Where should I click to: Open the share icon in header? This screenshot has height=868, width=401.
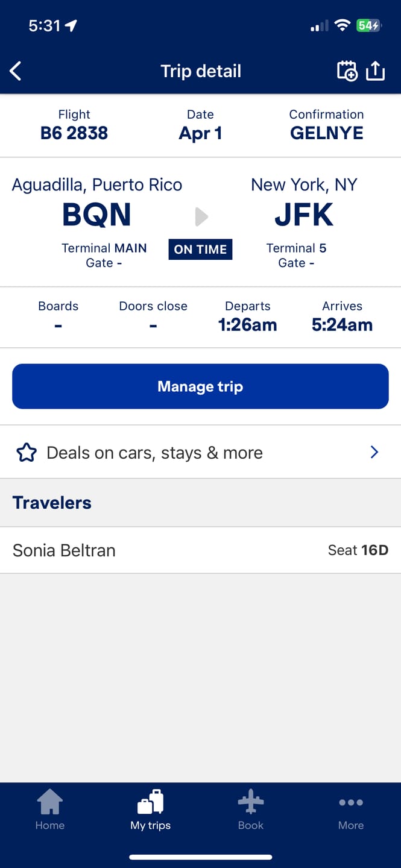click(x=375, y=71)
